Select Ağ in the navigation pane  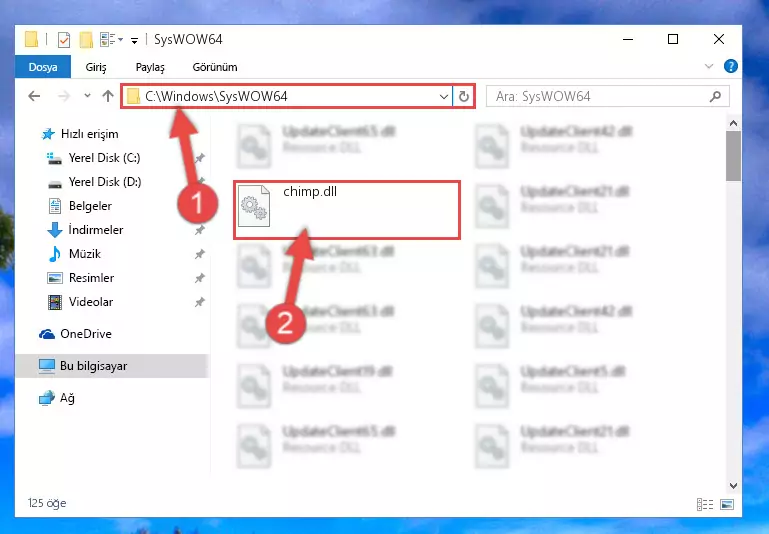point(67,398)
